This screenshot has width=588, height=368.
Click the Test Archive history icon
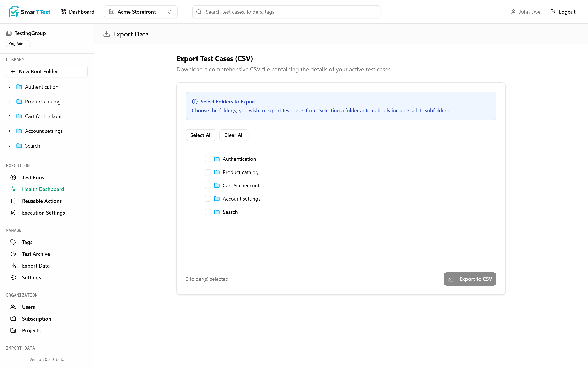click(13, 254)
